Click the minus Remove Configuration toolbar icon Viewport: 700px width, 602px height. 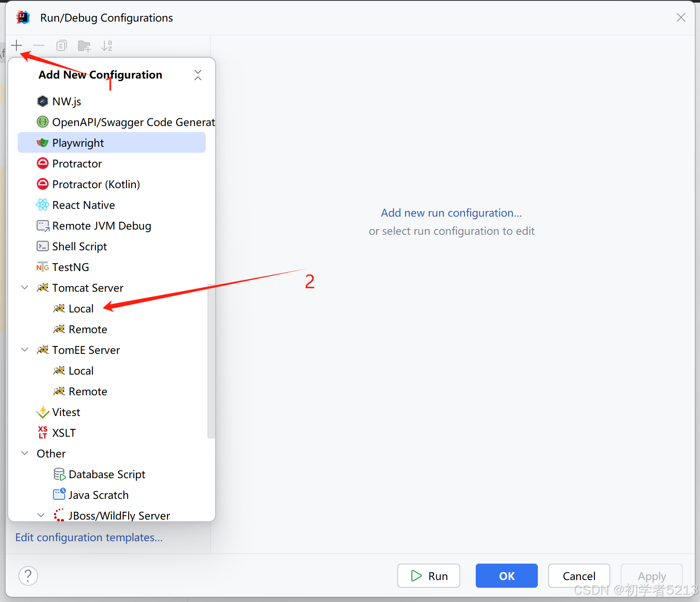tap(39, 45)
